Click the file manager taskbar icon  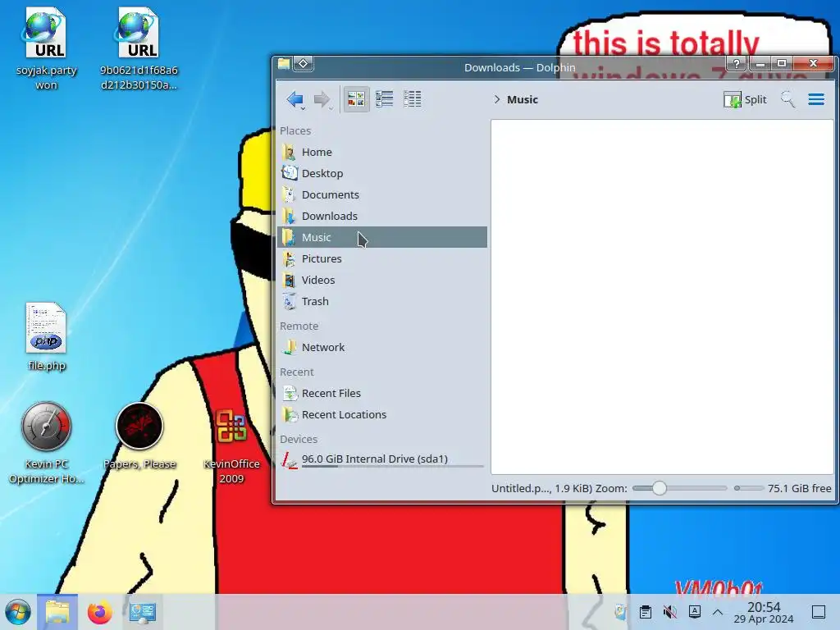tap(57, 612)
